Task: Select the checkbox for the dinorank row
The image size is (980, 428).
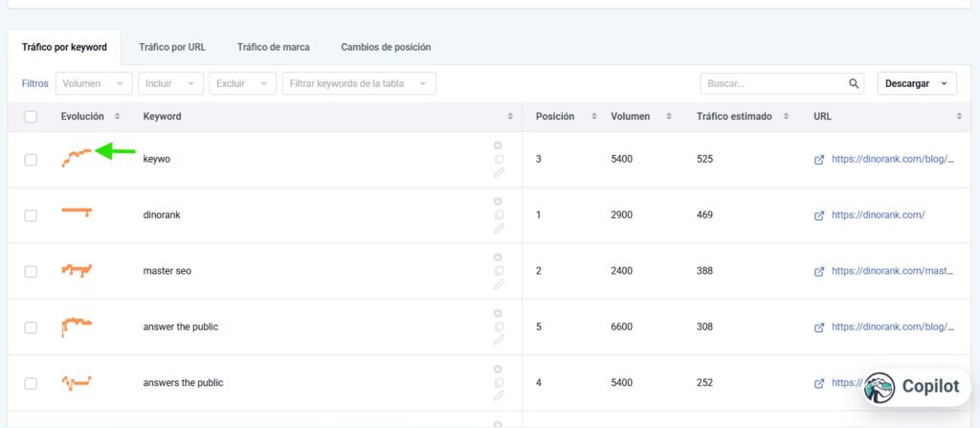Action: coord(31,215)
